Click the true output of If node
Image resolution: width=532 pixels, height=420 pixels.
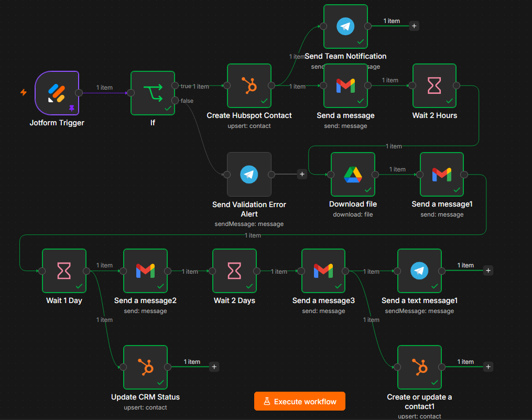click(x=175, y=85)
